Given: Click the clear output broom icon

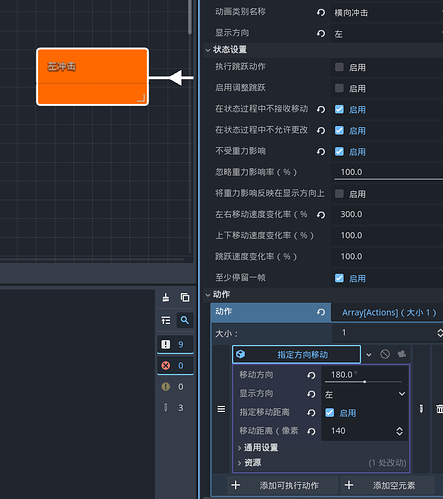Looking at the screenshot, I should pos(166,297).
